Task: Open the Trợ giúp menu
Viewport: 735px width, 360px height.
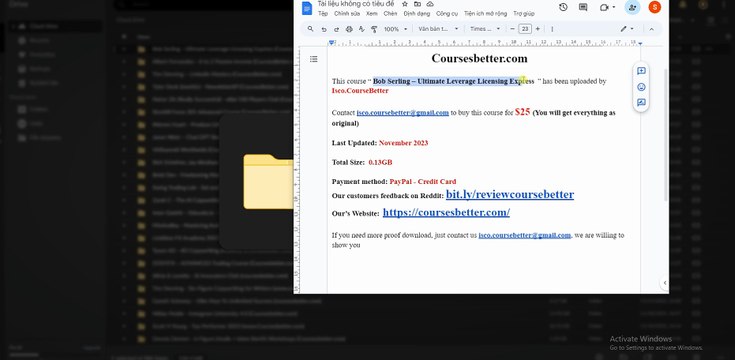Action: click(x=524, y=14)
